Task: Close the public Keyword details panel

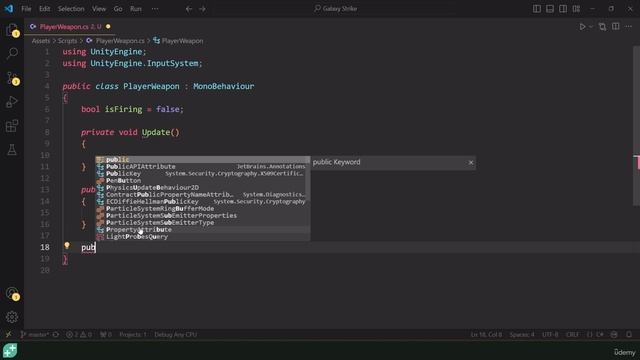Action: coord(471,162)
